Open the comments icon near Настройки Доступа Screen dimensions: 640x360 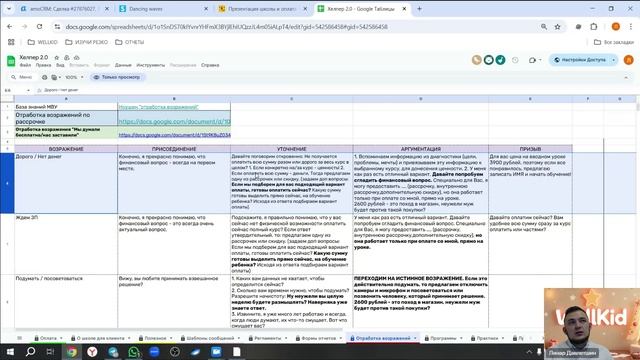(x=532, y=60)
